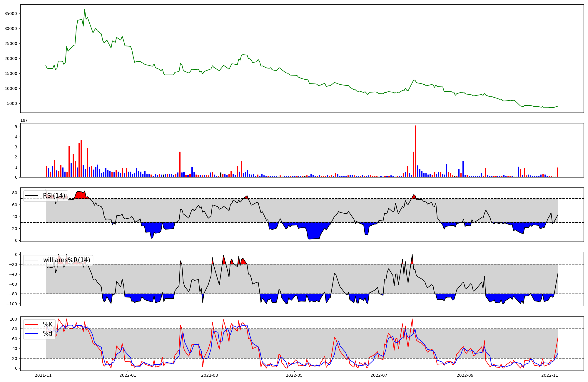Click the 2022-07 x-axis date label

pyautogui.click(x=379, y=375)
